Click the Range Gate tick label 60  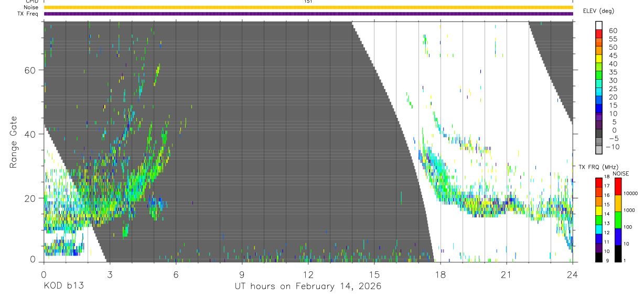[30, 70]
